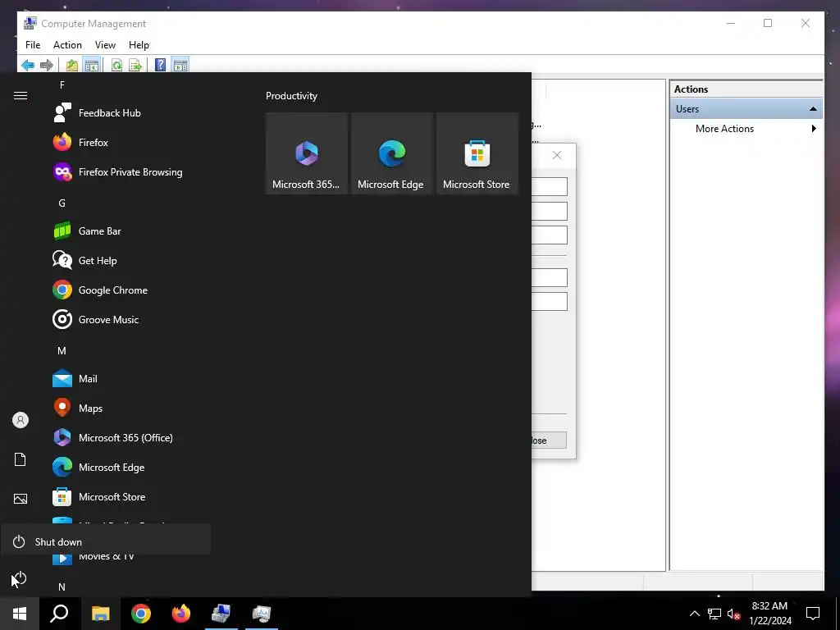Click the Windows Start button
840x630 pixels.
tap(20, 614)
